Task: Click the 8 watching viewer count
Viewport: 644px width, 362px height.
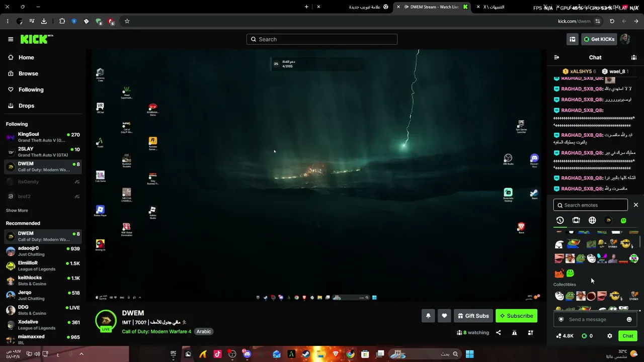Action: (473, 332)
